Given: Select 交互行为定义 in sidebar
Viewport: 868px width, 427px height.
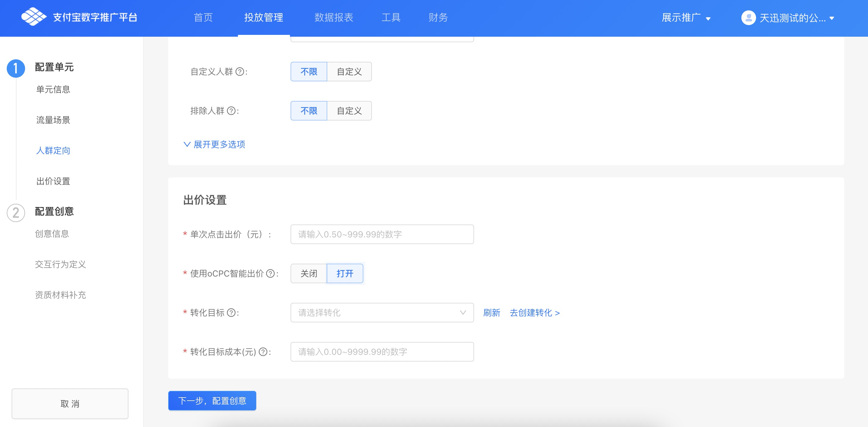Looking at the screenshot, I should [60, 264].
